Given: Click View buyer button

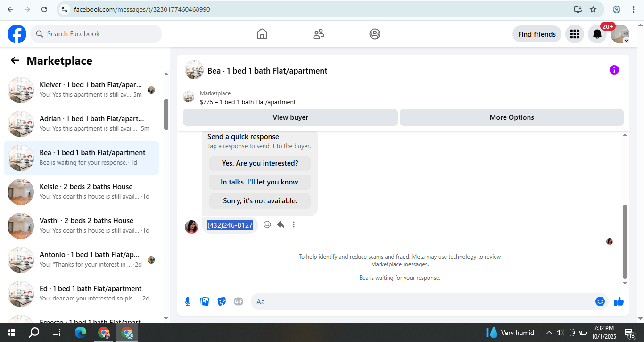Looking at the screenshot, I should click(x=290, y=117).
